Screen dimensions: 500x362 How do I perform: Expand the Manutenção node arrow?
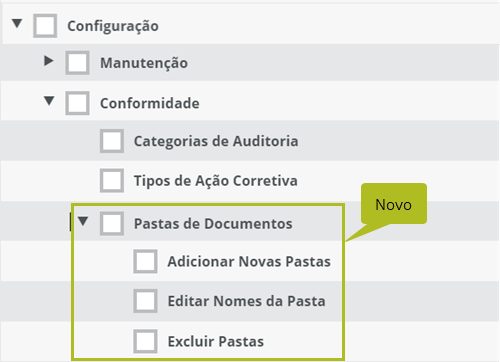49,61
